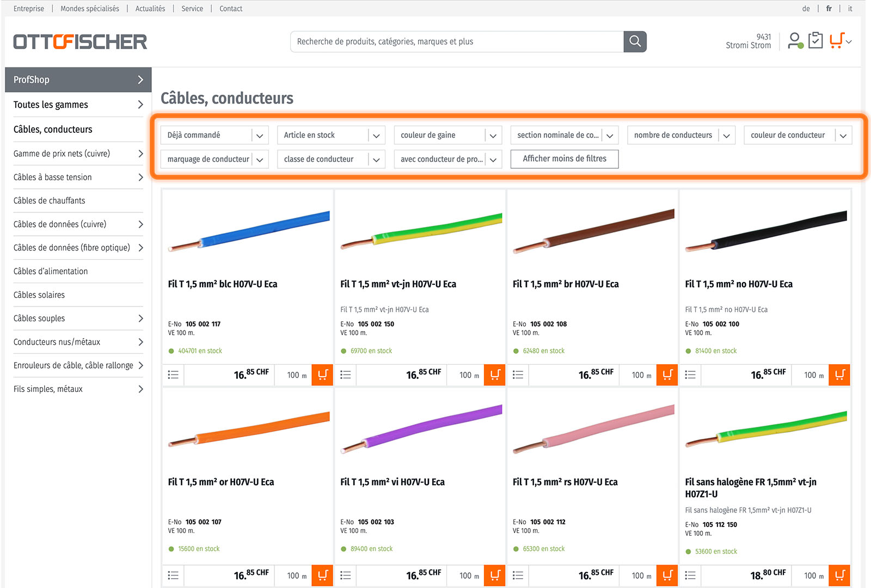This screenshot has width=871, height=588.
Task: Open Service in the top menu
Action: [192, 9]
